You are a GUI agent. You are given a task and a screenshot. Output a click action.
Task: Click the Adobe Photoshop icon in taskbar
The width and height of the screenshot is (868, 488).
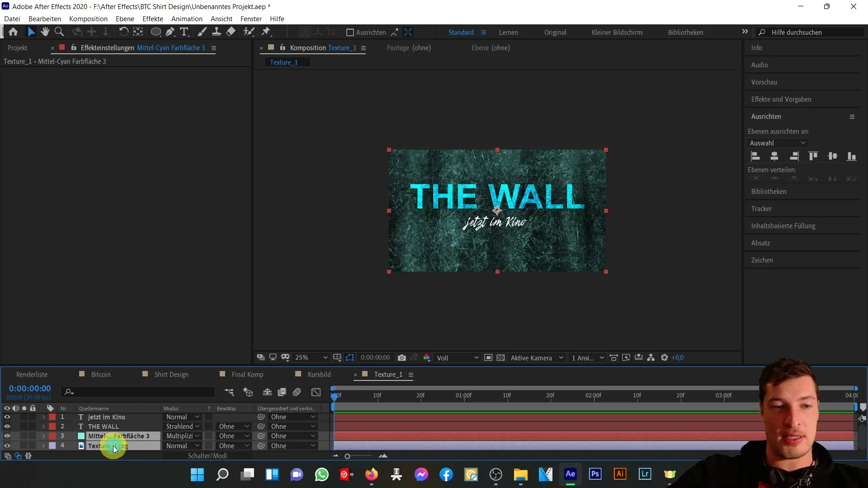595,474
